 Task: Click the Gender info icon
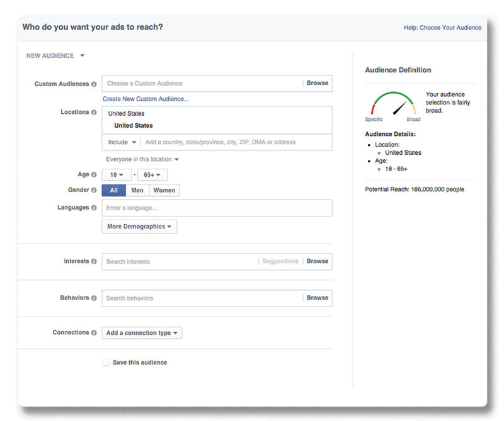point(94,190)
